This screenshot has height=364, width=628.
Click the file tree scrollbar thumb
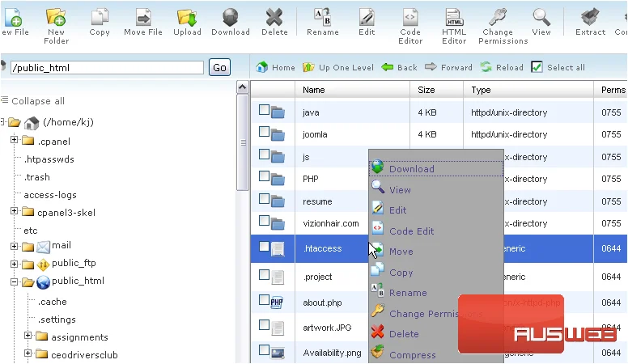point(243,142)
